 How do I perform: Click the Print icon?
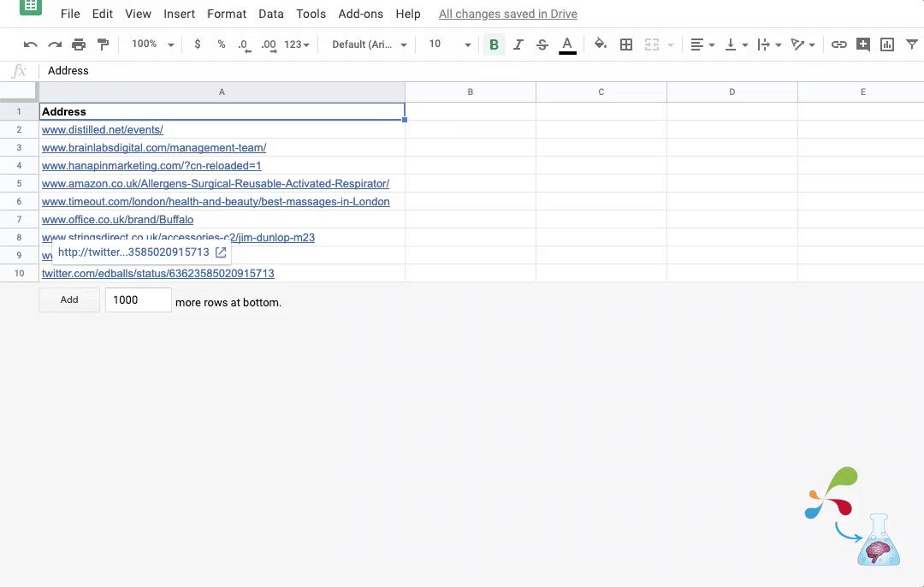pos(79,44)
